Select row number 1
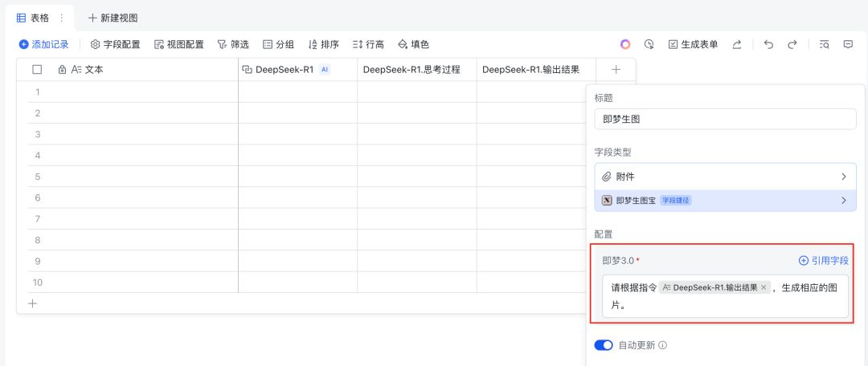 (x=38, y=91)
